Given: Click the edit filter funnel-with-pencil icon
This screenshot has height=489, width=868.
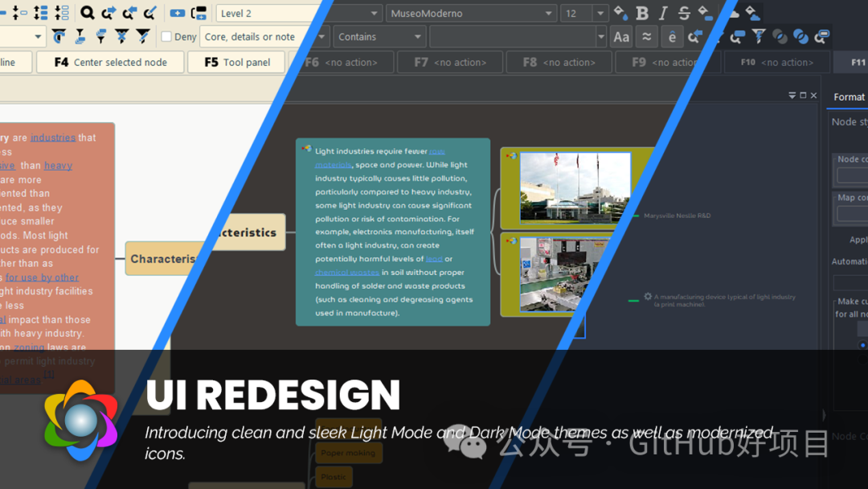Looking at the screenshot, I should 143,36.
